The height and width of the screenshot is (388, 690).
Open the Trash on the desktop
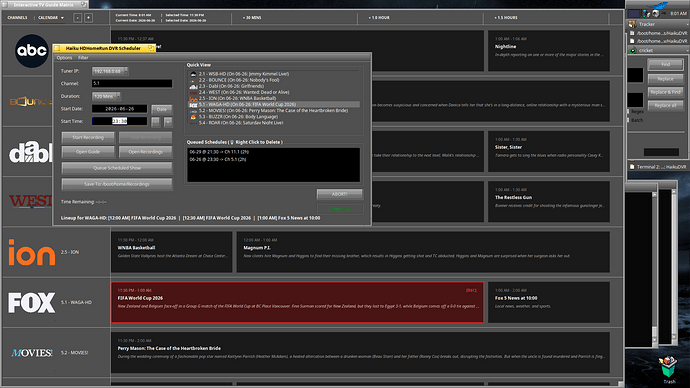click(669, 369)
